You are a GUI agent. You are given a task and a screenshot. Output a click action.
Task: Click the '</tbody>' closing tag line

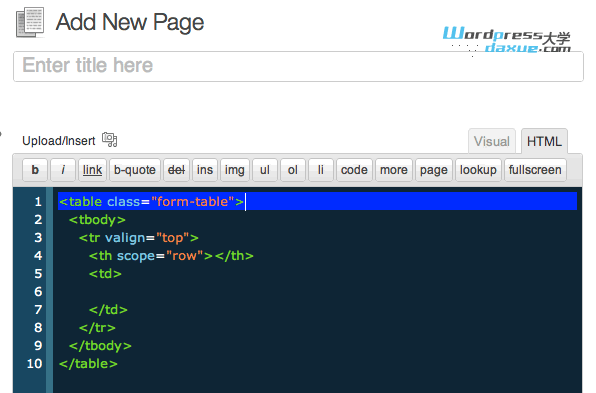[100, 346]
